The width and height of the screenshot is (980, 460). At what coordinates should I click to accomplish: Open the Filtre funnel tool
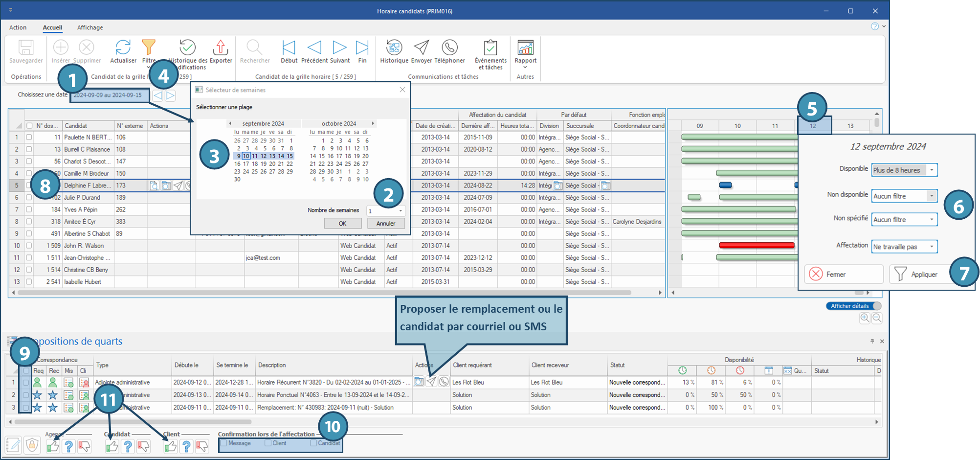coord(149,48)
